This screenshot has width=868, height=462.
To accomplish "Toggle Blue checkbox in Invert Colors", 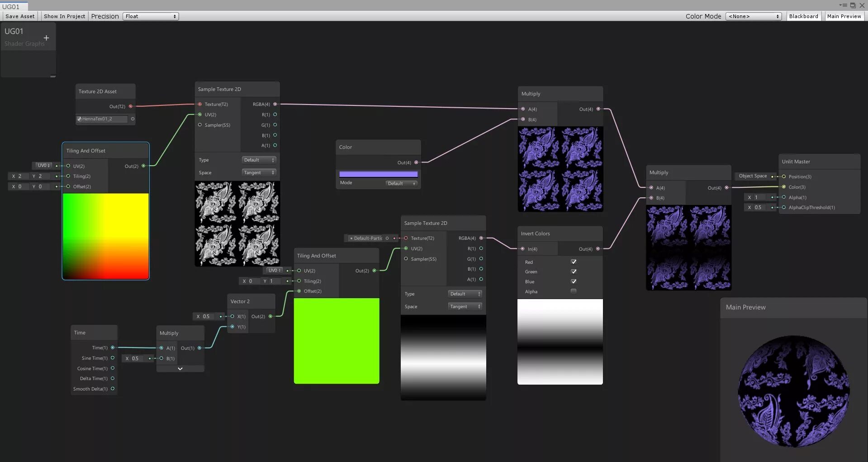I will (574, 281).
